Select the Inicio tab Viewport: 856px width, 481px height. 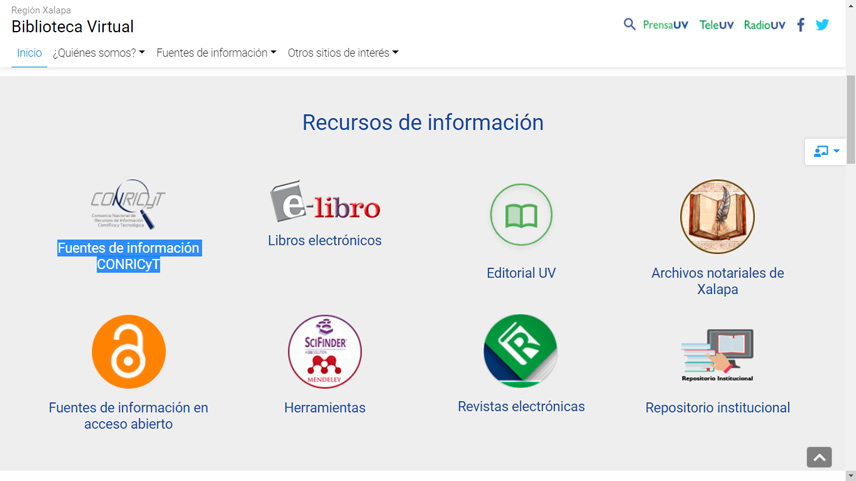click(29, 53)
